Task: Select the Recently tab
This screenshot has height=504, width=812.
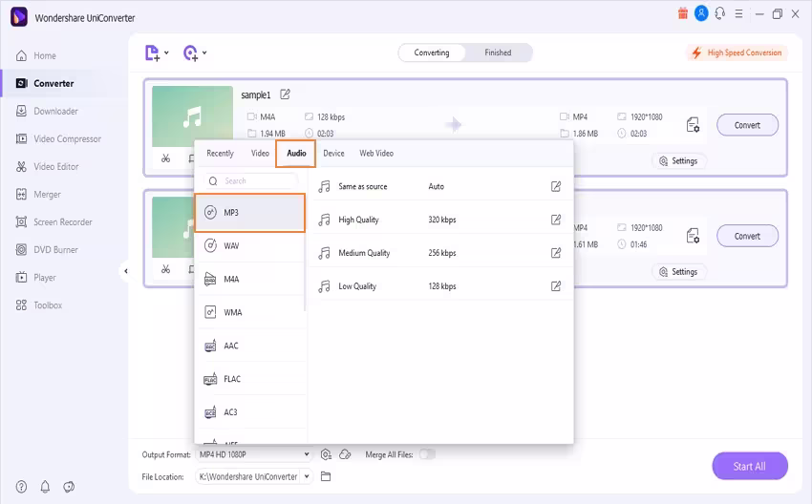Action: pos(220,153)
